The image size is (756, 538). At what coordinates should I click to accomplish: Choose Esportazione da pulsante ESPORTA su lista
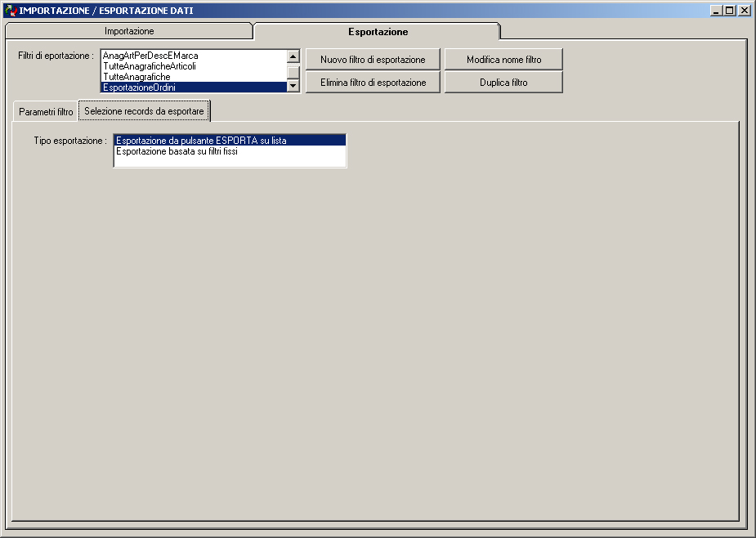coord(230,141)
